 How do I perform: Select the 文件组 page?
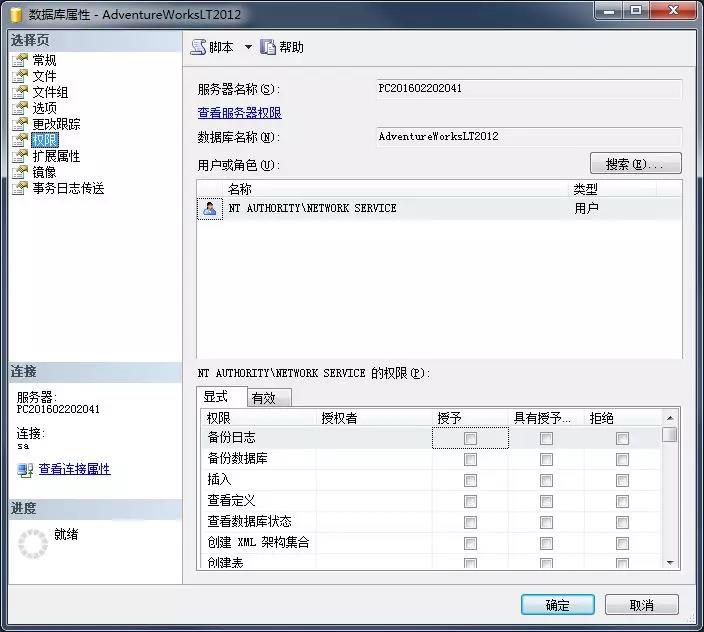[x=50, y=92]
